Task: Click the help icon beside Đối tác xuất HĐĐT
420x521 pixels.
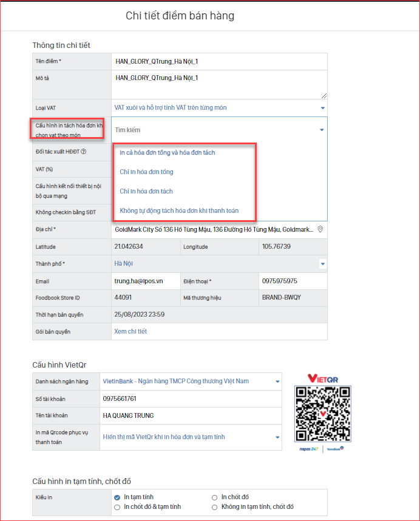Action: coord(84,151)
